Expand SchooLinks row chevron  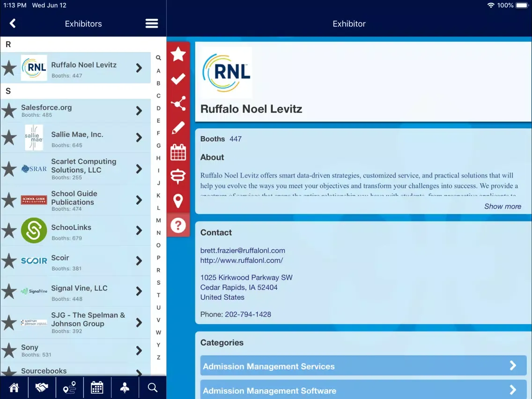139,231
